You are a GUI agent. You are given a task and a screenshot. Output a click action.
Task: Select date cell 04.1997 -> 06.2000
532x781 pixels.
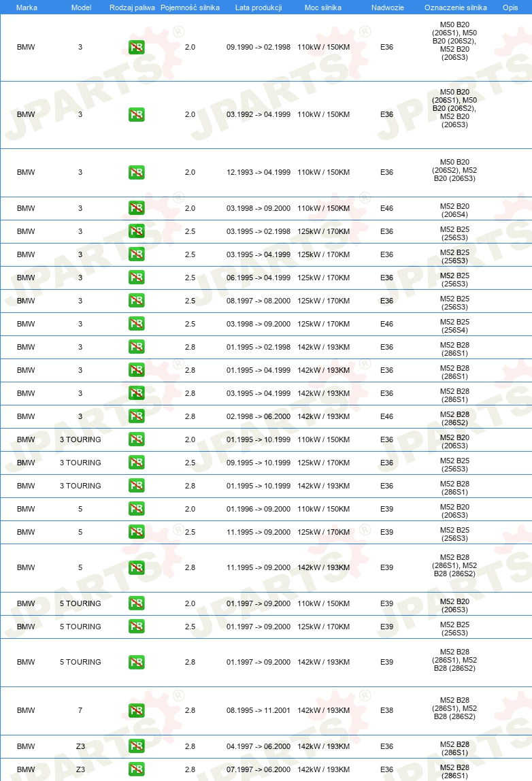pyautogui.click(x=259, y=746)
